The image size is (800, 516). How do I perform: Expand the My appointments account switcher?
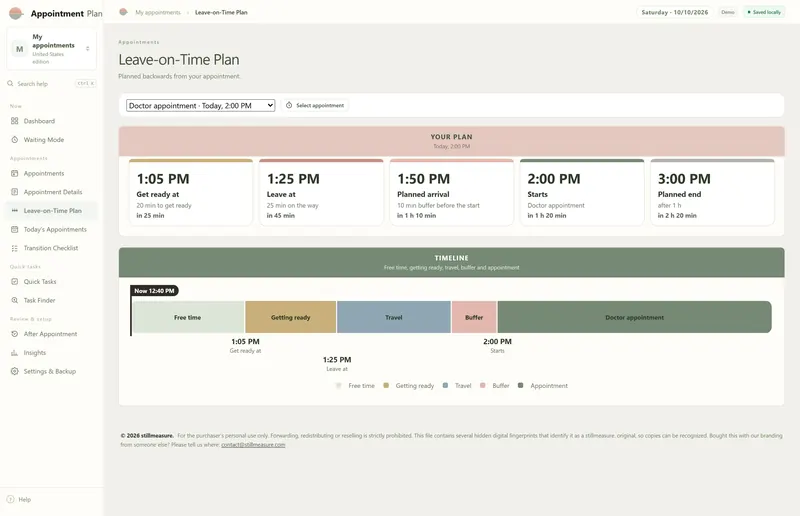click(52, 49)
